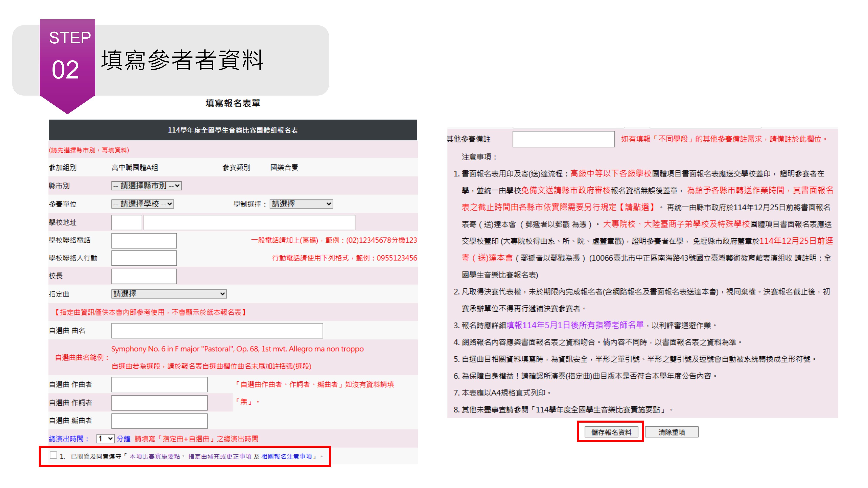Screen dimensions: 868x488
Task: Click the 自選曲 作詞者 input field
Action: [x=159, y=403]
